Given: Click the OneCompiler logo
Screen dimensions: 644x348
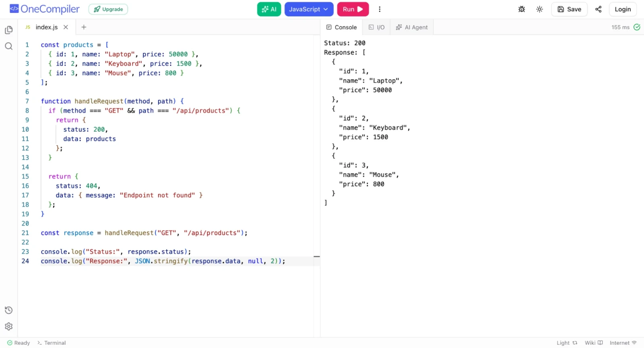Looking at the screenshot, I should [x=45, y=9].
